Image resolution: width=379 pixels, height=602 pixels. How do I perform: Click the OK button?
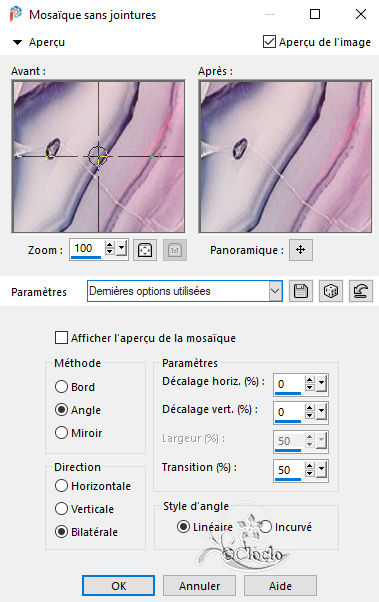click(x=118, y=586)
